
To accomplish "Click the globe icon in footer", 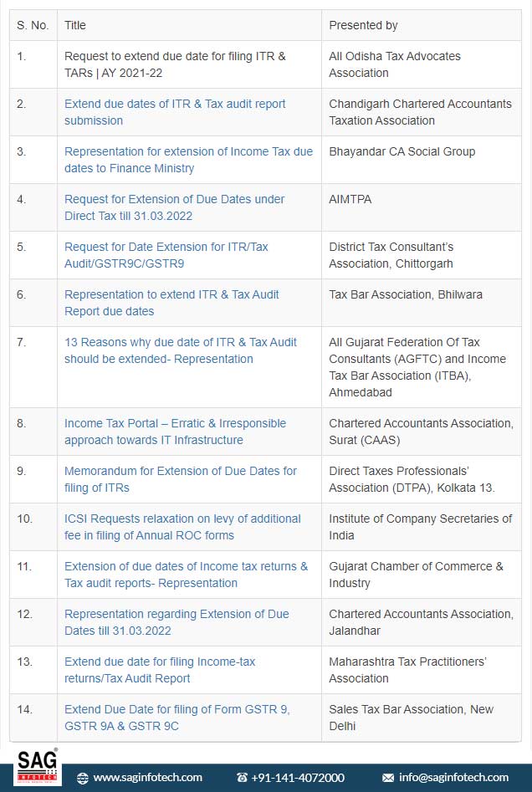I will pyautogui.click(x=83, y=778).
